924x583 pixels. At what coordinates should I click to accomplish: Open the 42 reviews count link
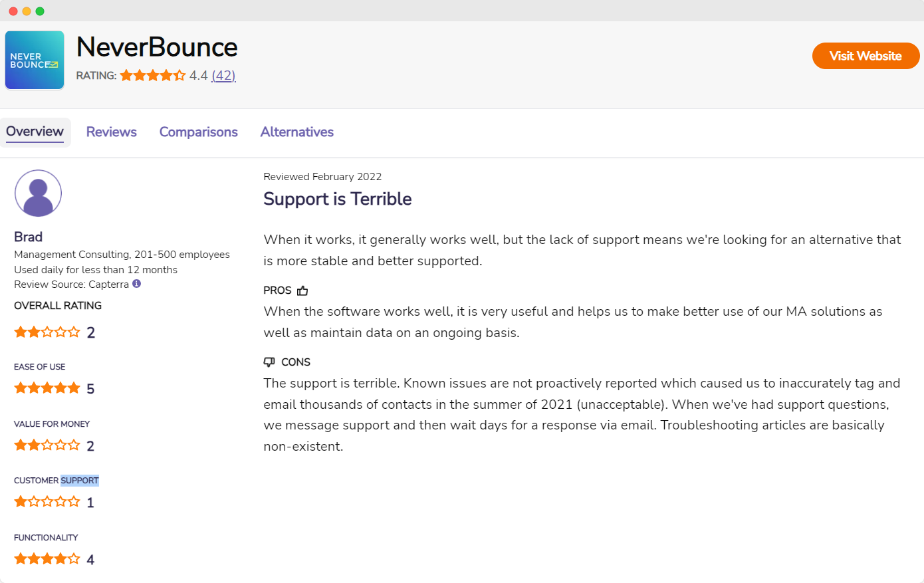coord(223,75)
